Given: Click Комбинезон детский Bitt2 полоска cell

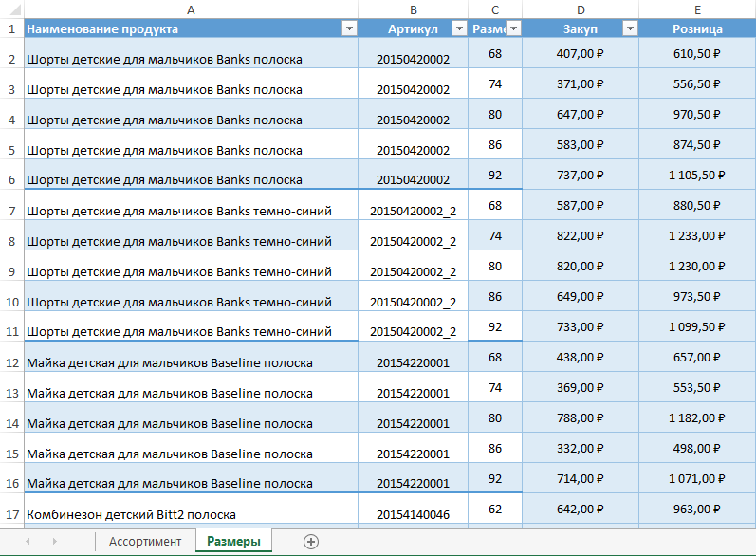Looking at the screenshot, I should point(191,510).
